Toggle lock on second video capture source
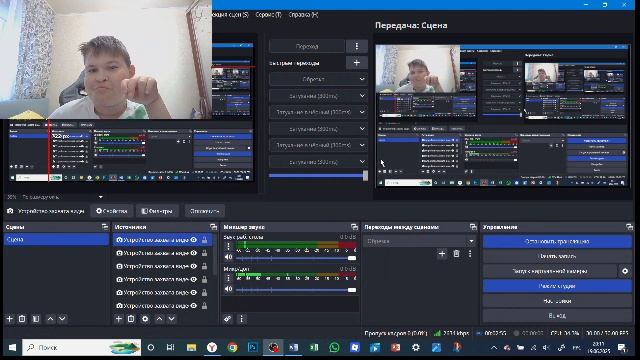 coord(204,253)
